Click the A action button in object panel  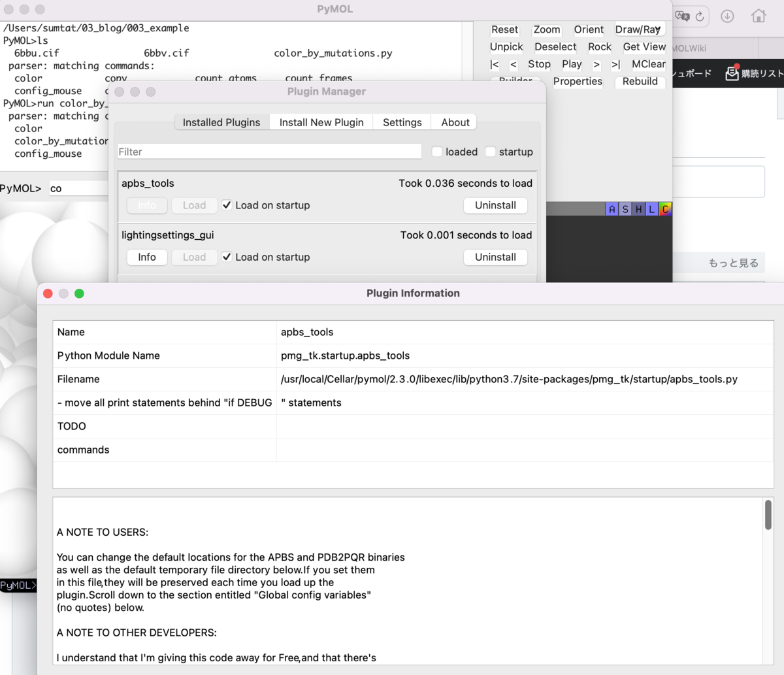[x=612, y=209]
